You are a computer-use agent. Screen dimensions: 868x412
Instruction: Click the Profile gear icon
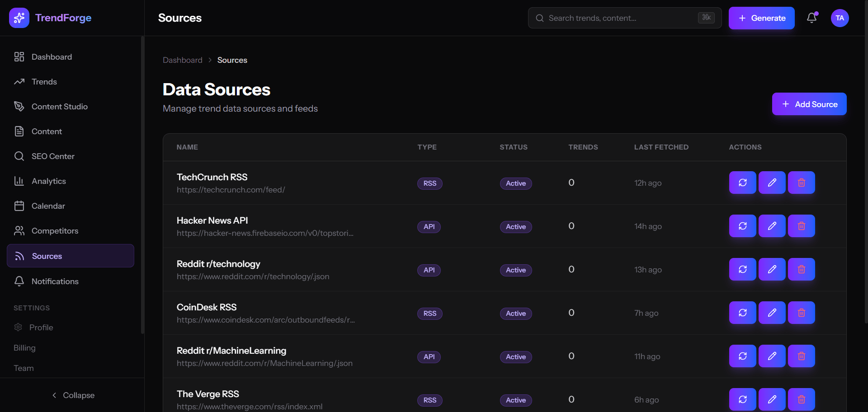[x=18, y=327]
